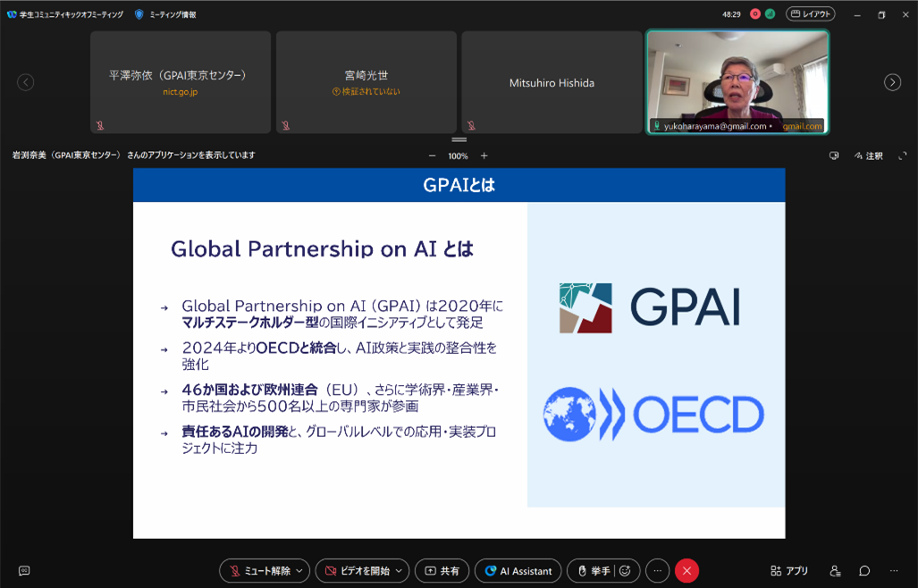Click the shared-content display options icon beside 注釈

click(x=834, y=155)
